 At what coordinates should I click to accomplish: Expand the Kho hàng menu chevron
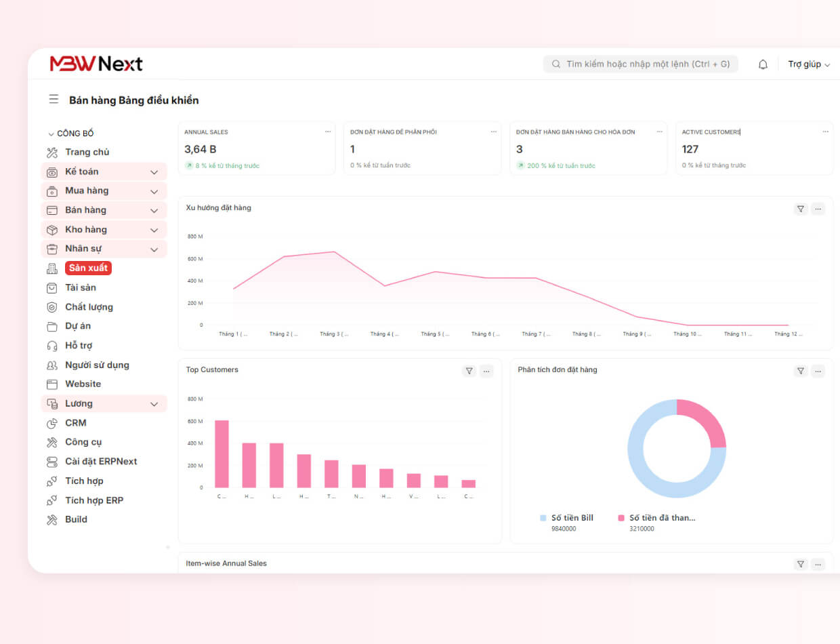[x=154, y=230]
